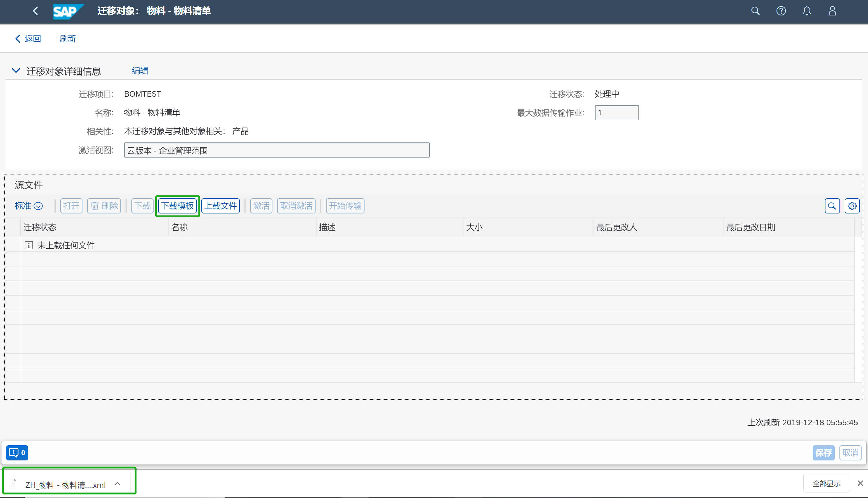Click the 最后更改人 column header

coord(659,227)
